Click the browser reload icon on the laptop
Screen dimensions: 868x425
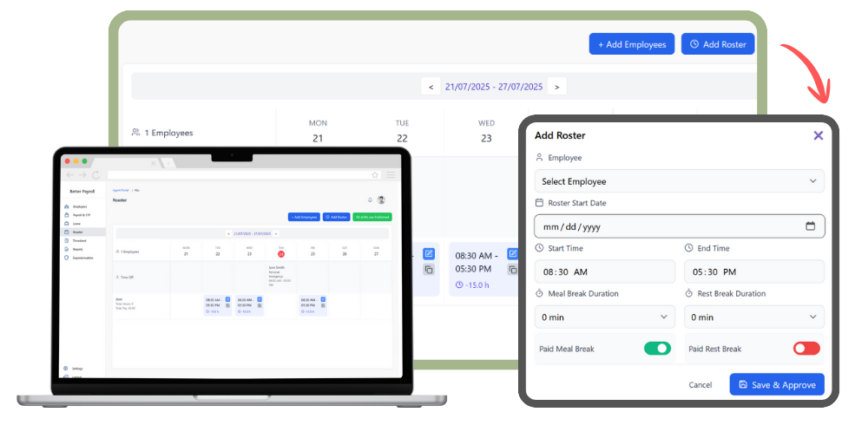[x=95, y=174]
